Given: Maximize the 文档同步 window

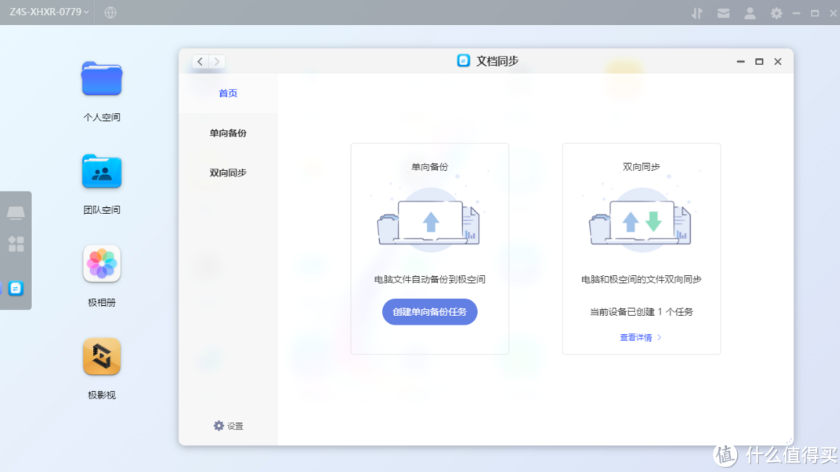Looking at the screenshot, I should click(759, 62).
